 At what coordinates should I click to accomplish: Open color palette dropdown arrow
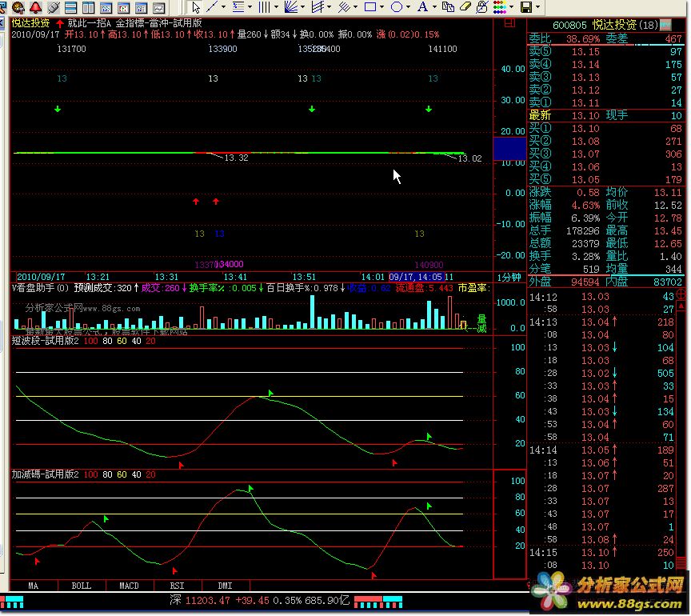512,6
